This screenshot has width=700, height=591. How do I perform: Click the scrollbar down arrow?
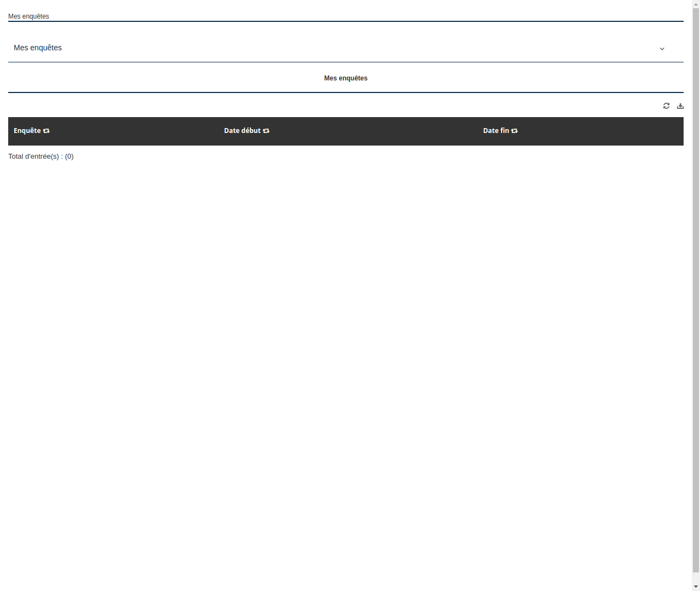695,587
